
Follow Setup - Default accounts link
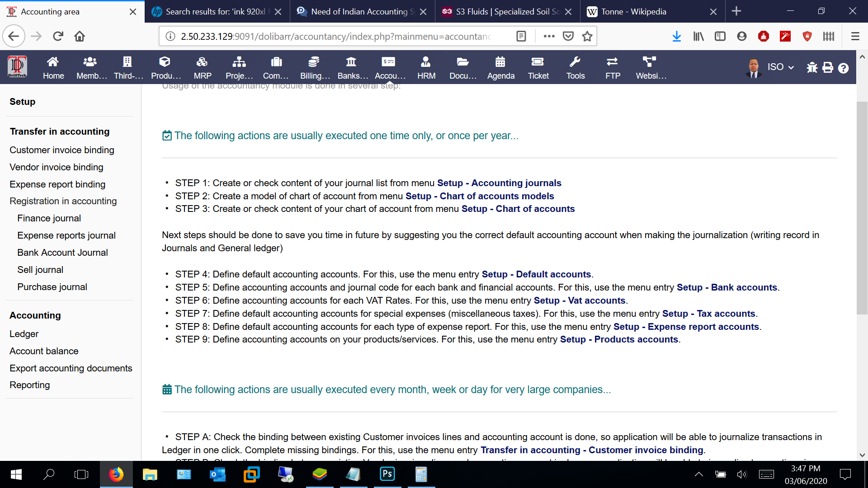point(536,274)
